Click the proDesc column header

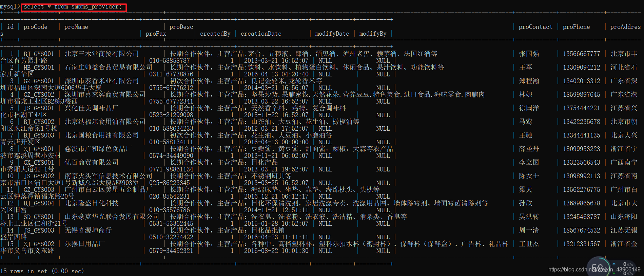(181, 27)
